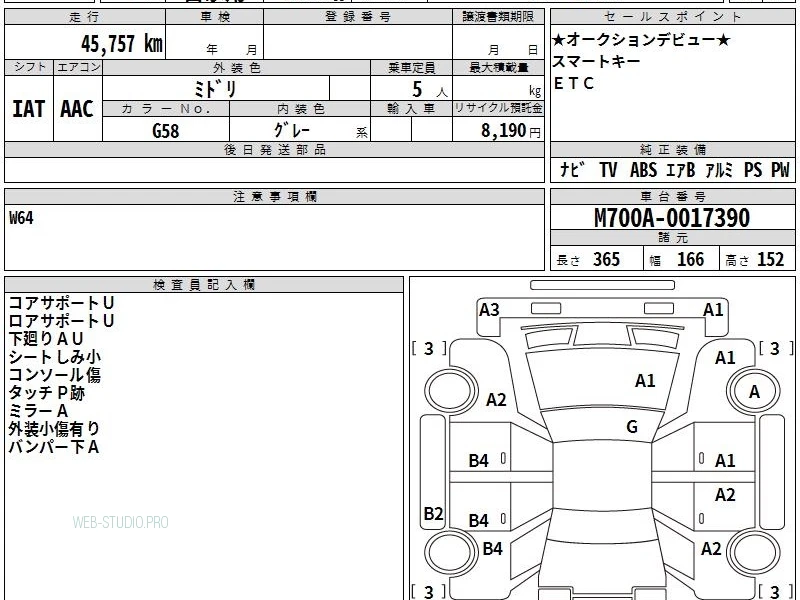
Task: Click the シフト header label
Action: 29,67
